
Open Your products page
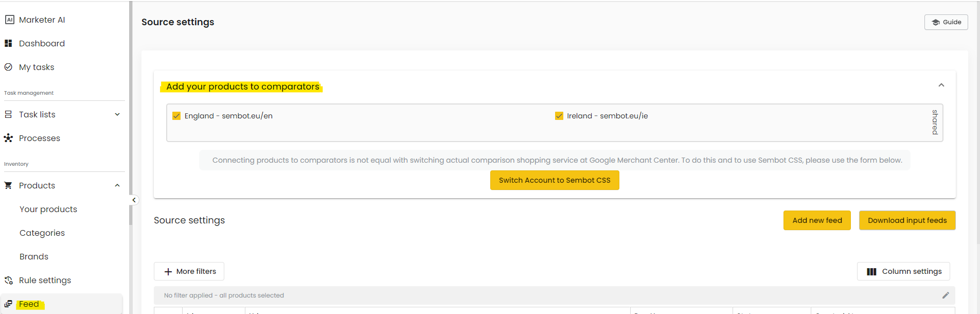(48, 209)
